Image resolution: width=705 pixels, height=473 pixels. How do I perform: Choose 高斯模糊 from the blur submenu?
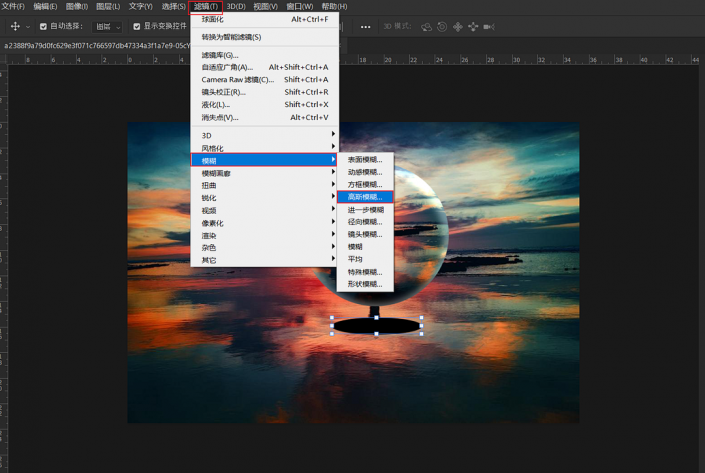point(365,197)
